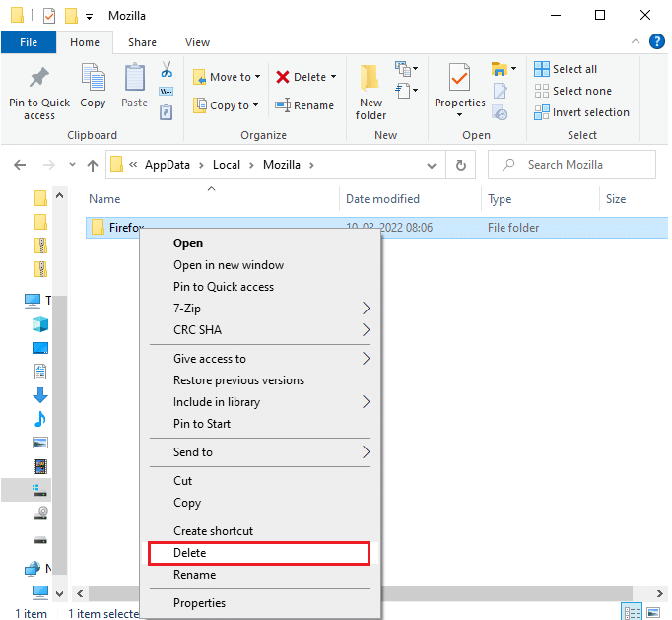
Task: Collapse the ribbon with the caret
Action: coord(636,41)
